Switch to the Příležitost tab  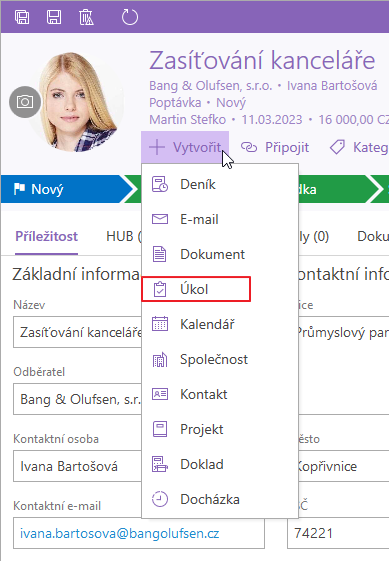[47, 236]
